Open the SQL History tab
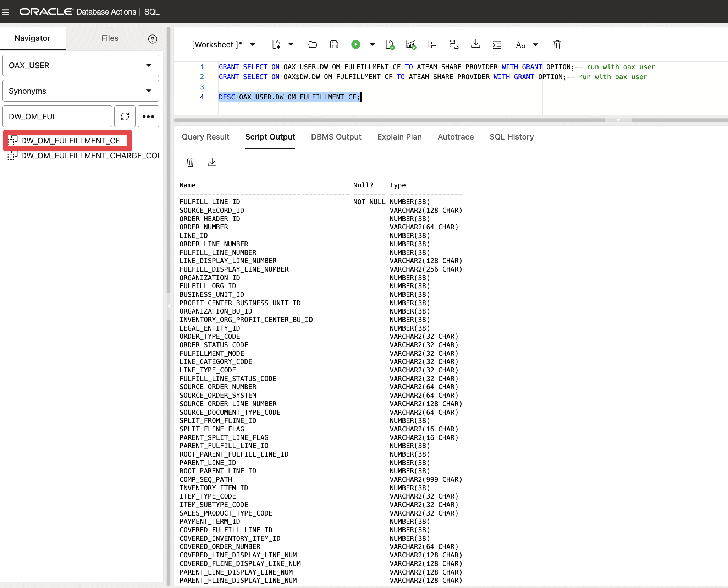728x588 pixels. tap(511, 137)
